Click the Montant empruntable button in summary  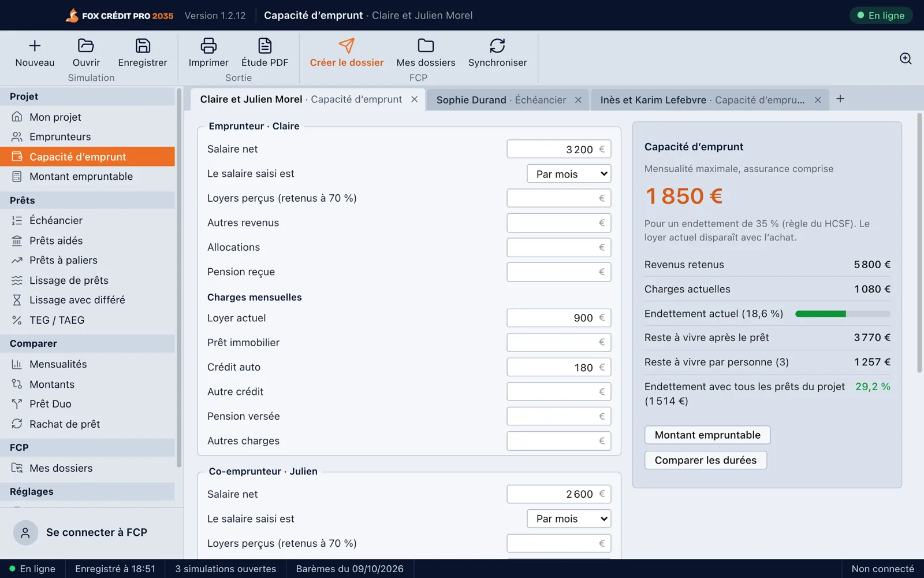[x=707, y=435]
